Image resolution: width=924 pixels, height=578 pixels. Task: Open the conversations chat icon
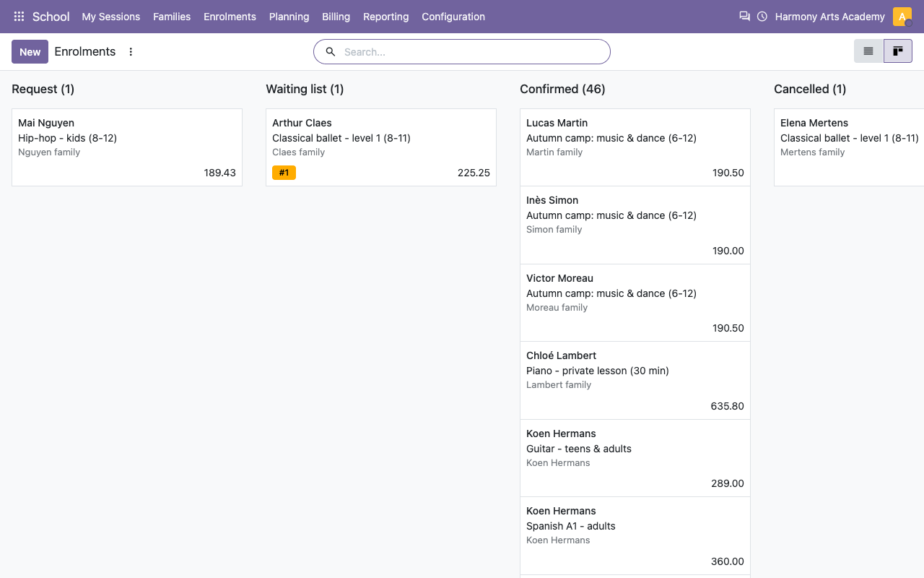744,17
